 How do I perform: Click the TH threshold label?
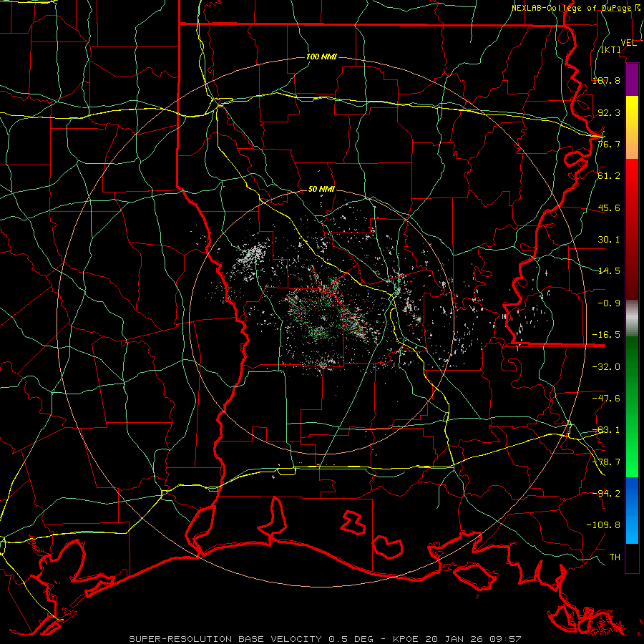(615, 557)
